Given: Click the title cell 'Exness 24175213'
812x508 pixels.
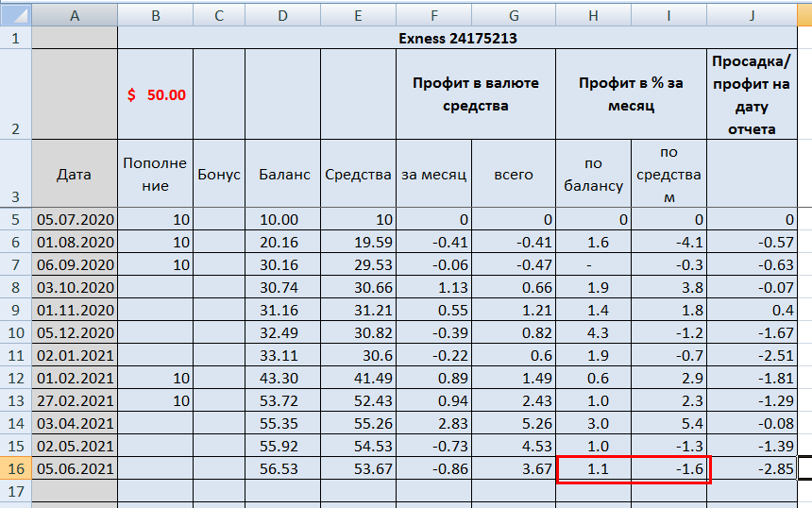Looking at the screenshot, I should tap(457, 38).
